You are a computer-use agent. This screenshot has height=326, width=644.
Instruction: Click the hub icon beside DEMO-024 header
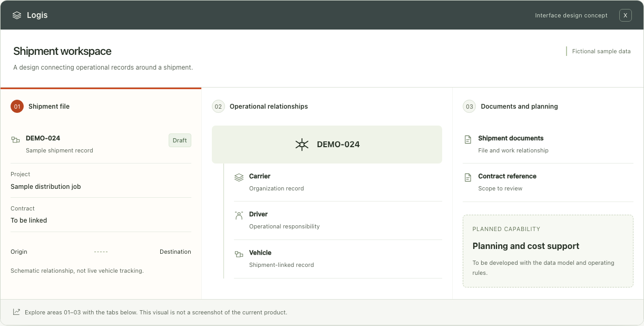(301, 145)
